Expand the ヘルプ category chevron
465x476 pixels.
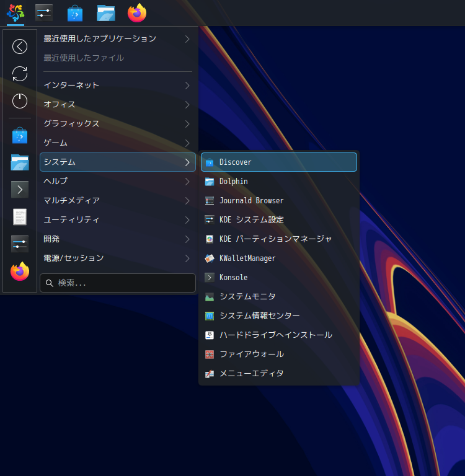tap(187, 182)
